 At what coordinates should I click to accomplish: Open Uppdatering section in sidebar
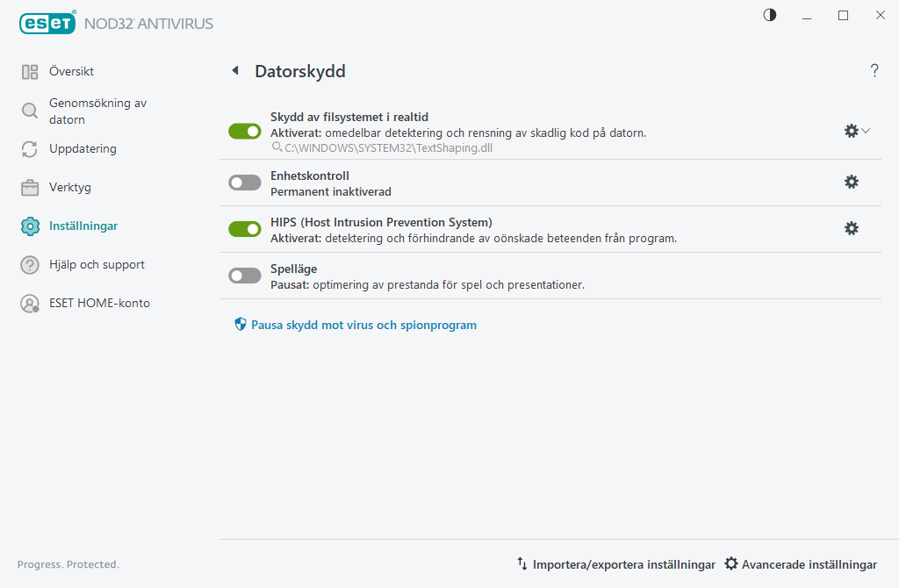(83, 149)
